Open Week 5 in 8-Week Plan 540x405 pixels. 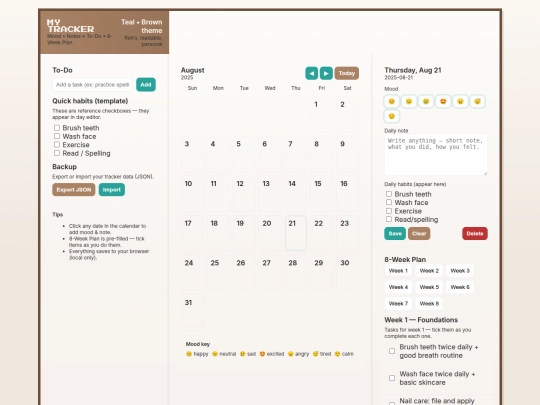[x=429, y=287]
